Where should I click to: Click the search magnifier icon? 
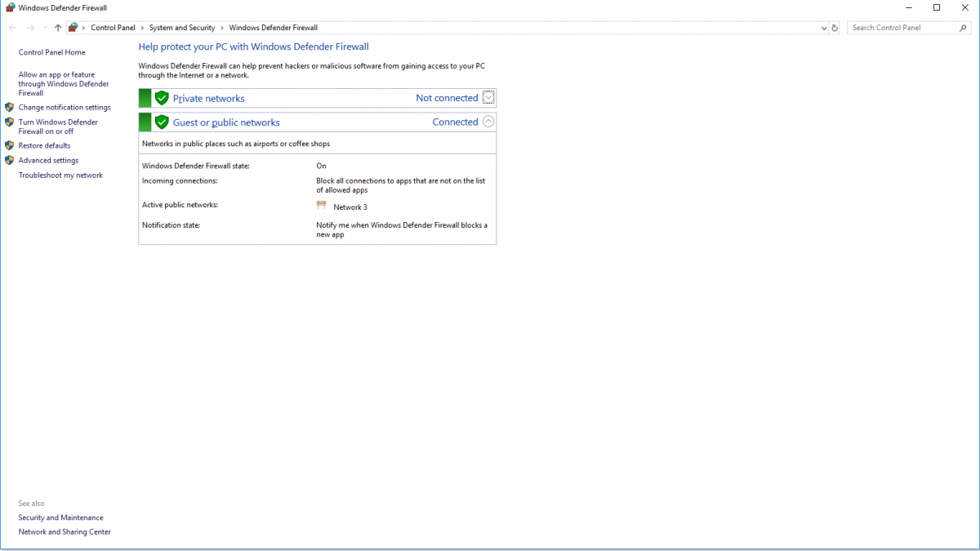click(x=962, y=28)
